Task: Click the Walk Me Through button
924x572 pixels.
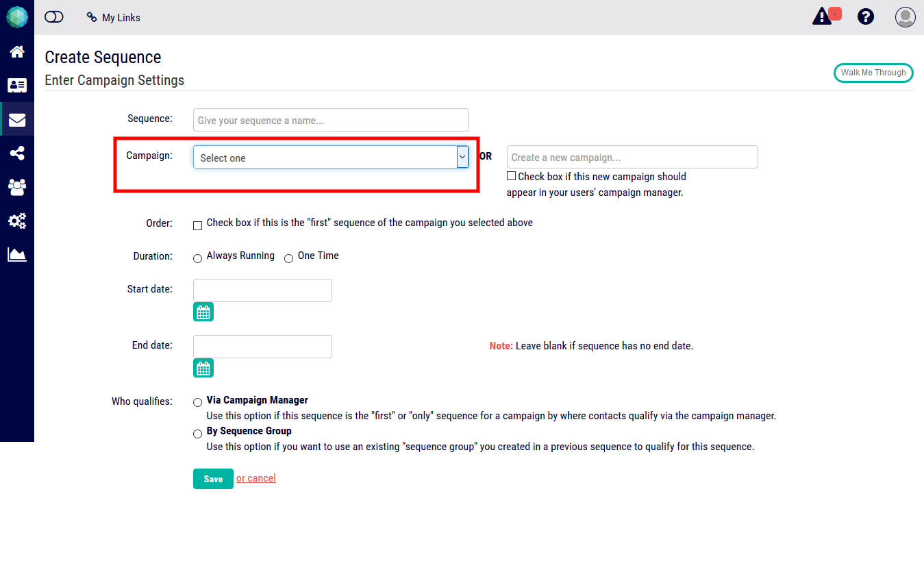Action: pos(873,73)
